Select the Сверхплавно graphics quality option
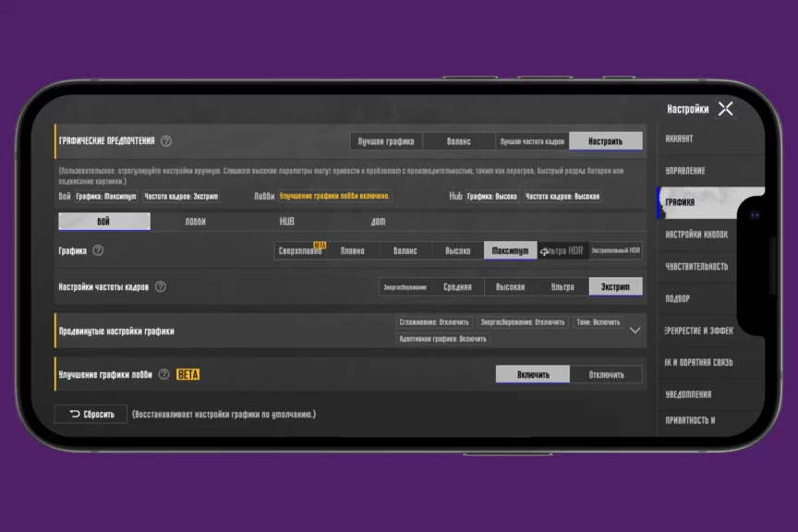The width and height of the screenshot is (798, 532). tap(301, 251)
